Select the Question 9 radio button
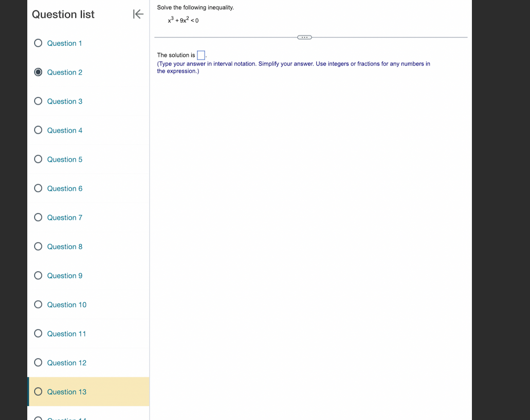Image resolution: width=530 pixels, height=420 pixels. [38, 276]
